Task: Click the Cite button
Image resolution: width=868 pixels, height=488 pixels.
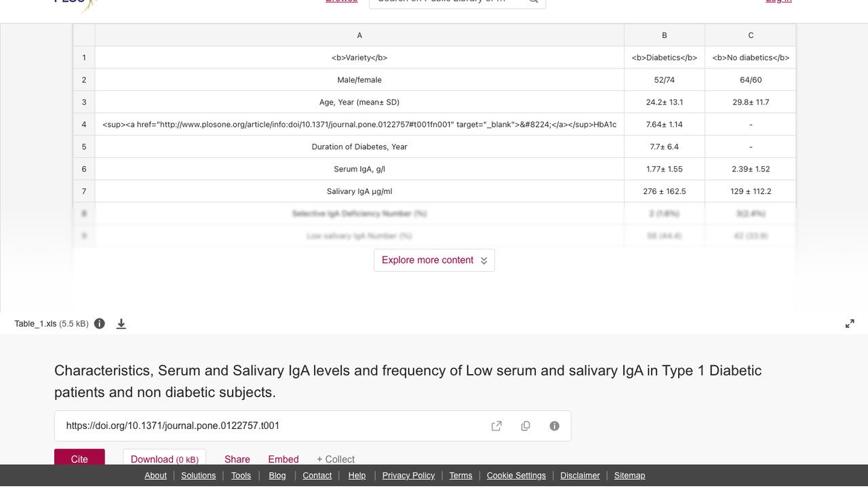Action: pos(79,458)
